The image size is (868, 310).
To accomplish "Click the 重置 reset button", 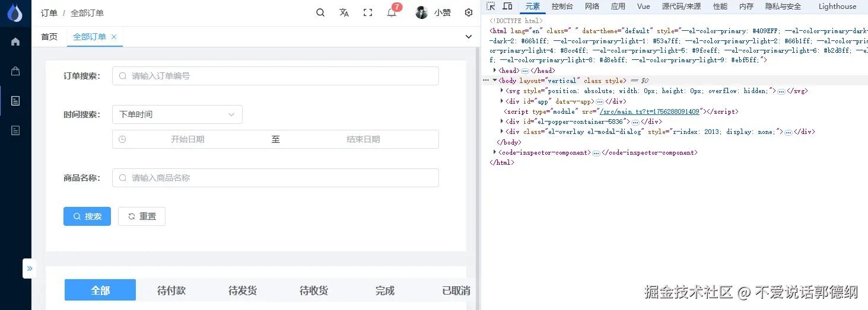I will tap(142, 216).
